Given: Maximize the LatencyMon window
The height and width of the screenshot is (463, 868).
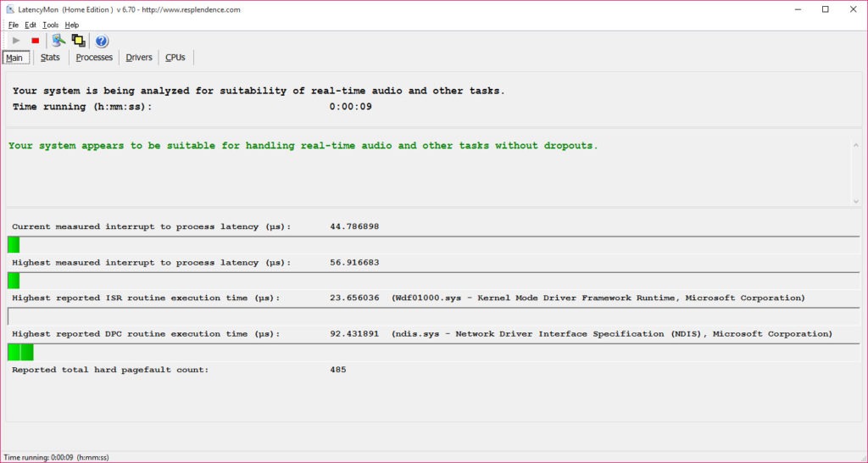Looking at the screenshot, I should [826, 9].
